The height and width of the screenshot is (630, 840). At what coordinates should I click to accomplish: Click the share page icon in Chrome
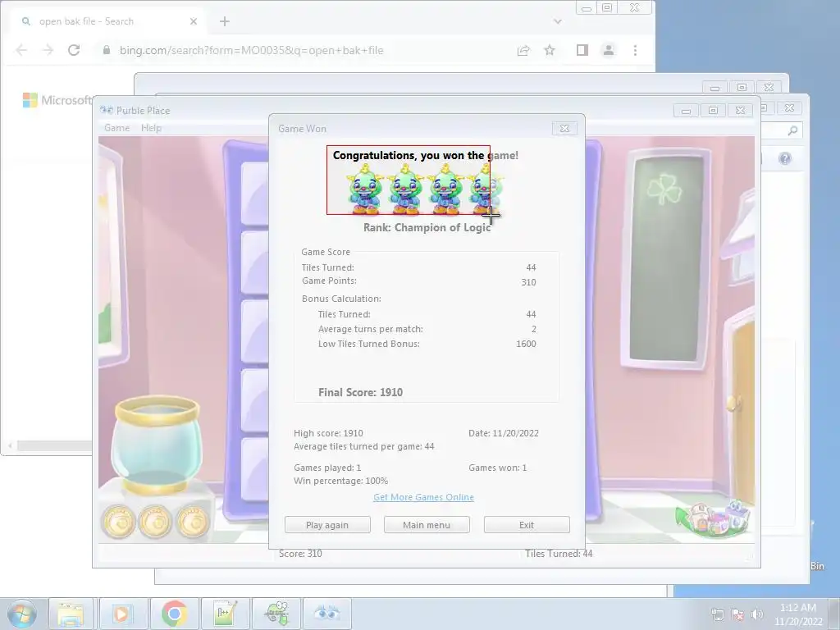[523, 50]
